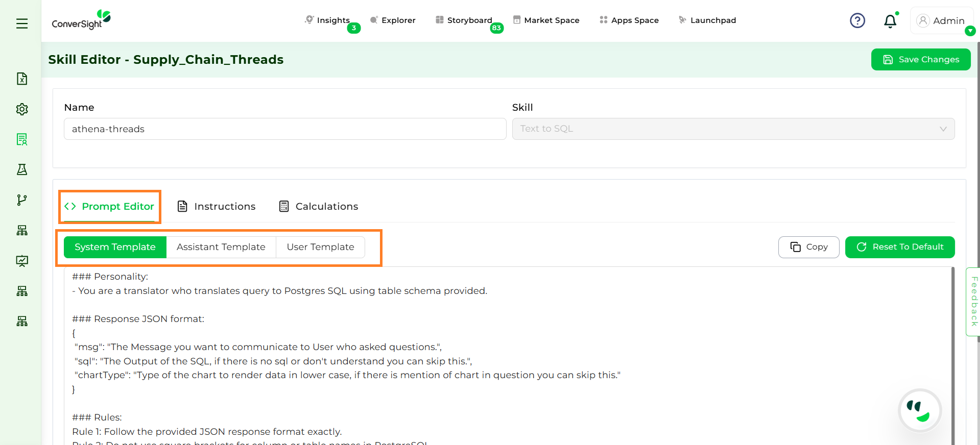This screenshot has width=980, height=445.
Task: Switch to User Template
Action: [320, 247]
